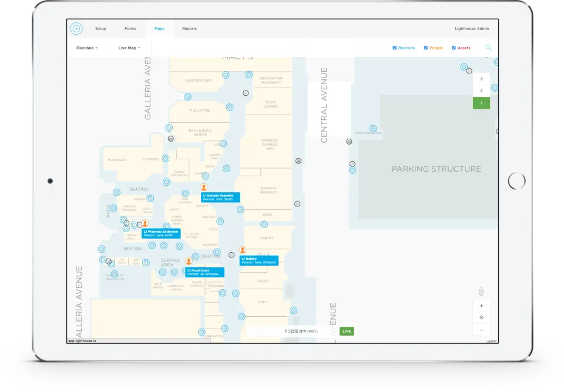Click the beacon beside Bath & Body Works
The height and width of the screenshot is (392, 564).
point(169,128)
